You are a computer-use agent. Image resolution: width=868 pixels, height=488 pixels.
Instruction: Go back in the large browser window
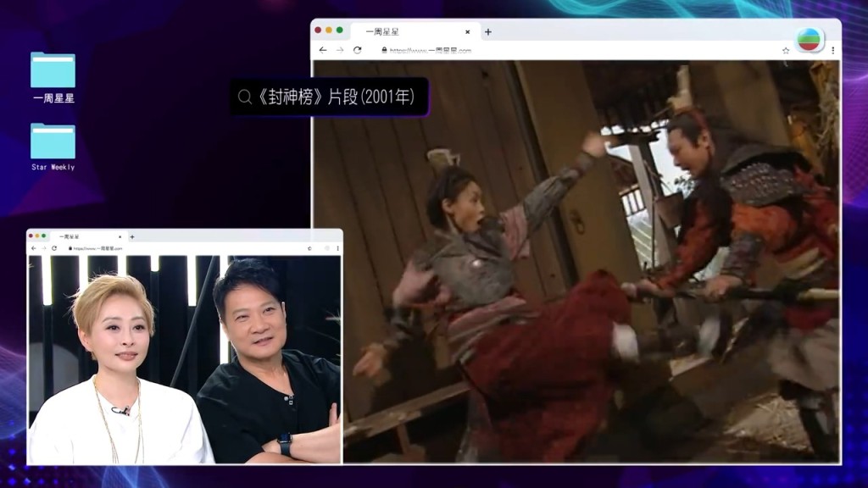tap(323, 50)
